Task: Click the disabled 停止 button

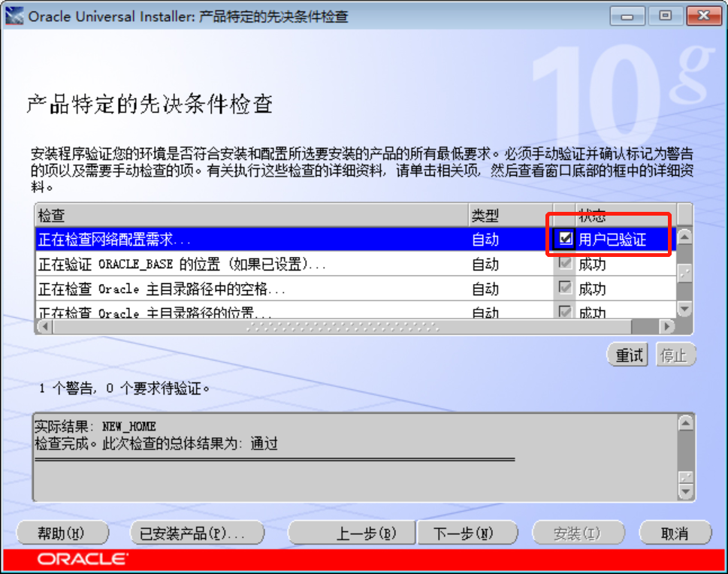Action: coord(675,355)
